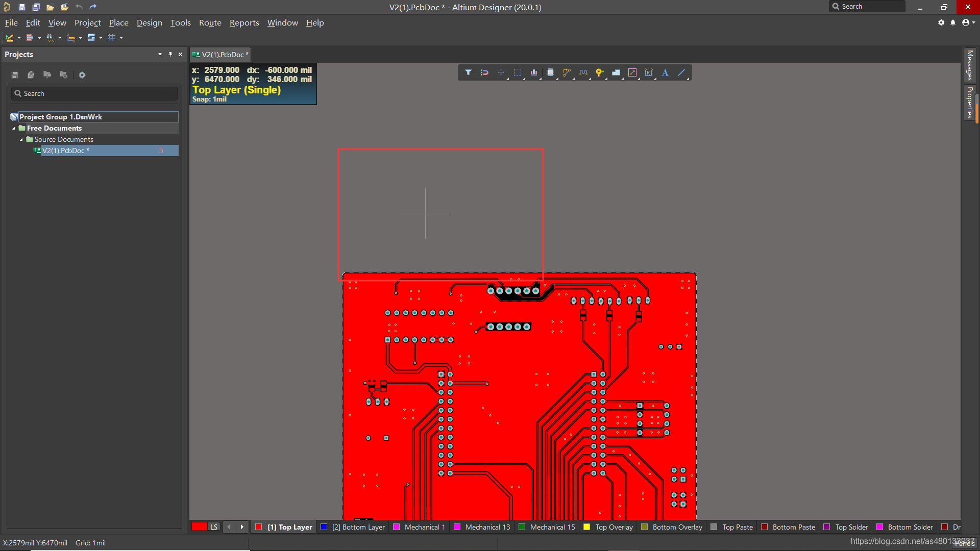Image resolution: width=980 pixels, height=551 pixels.
Task: Click the place polygon pour icon
Action: pos(616,72)
